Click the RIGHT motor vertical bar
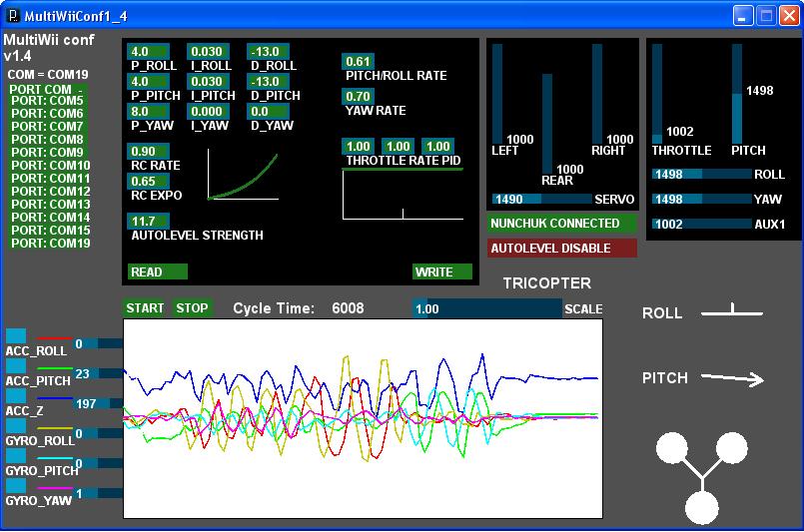Screen dimensions: 804x532 tap(597, 94)
